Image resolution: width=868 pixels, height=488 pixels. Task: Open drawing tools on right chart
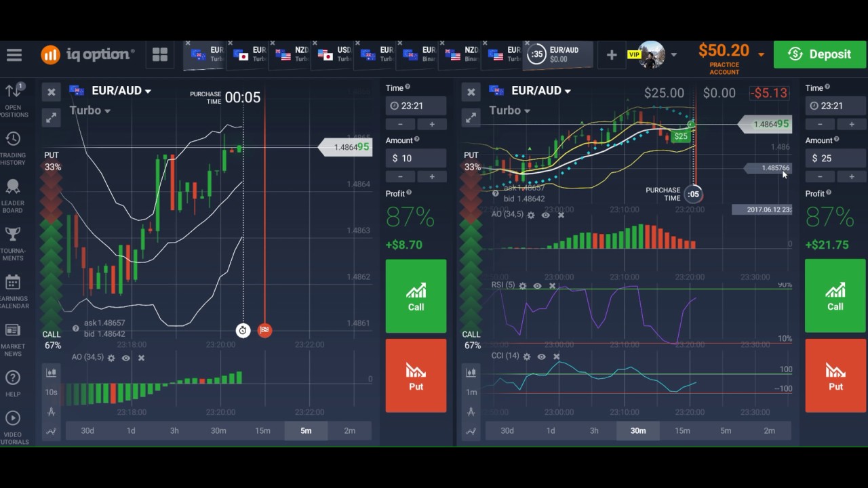coord(471,411)
